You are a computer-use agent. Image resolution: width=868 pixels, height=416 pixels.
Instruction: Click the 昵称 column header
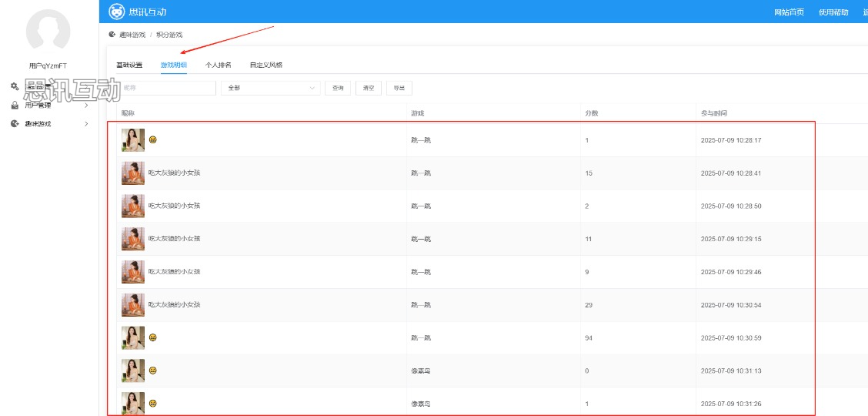(x=128, y=113)
